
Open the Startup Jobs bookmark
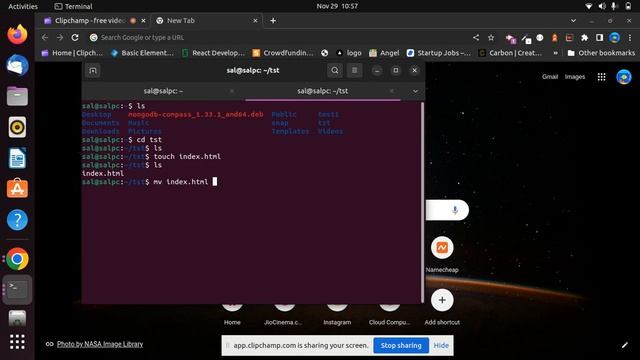click(438, 53)
